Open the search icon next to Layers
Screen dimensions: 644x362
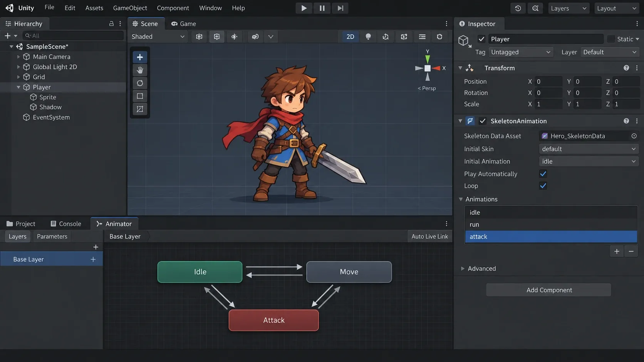[535, 8]
